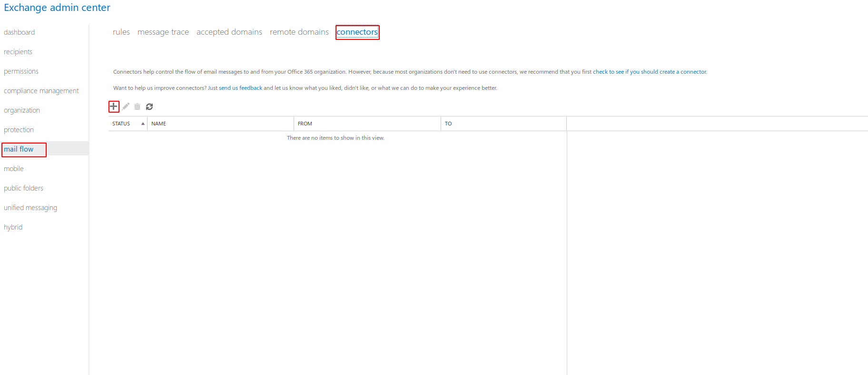Viewport: 868px width, 375px height.
Task: Open dashboard in left navigation
Action: click(x=20, y=32)
